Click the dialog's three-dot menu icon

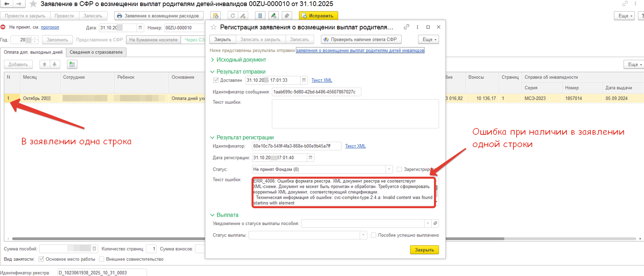pos(418,27)
